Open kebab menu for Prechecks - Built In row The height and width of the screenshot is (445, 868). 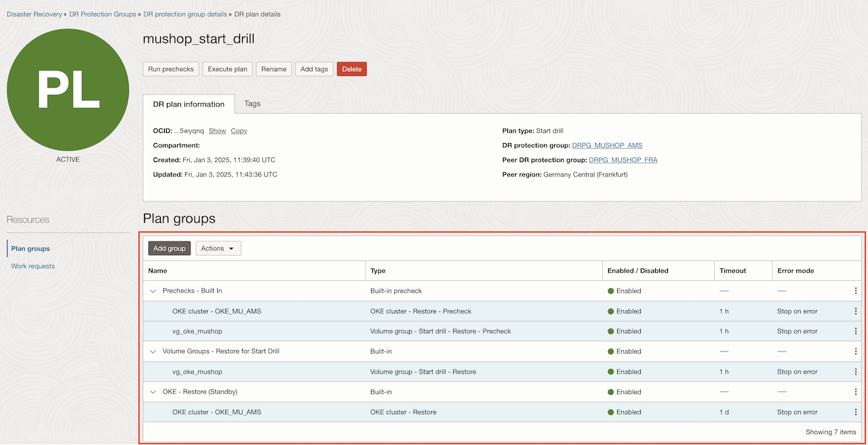tap(856, 291)
